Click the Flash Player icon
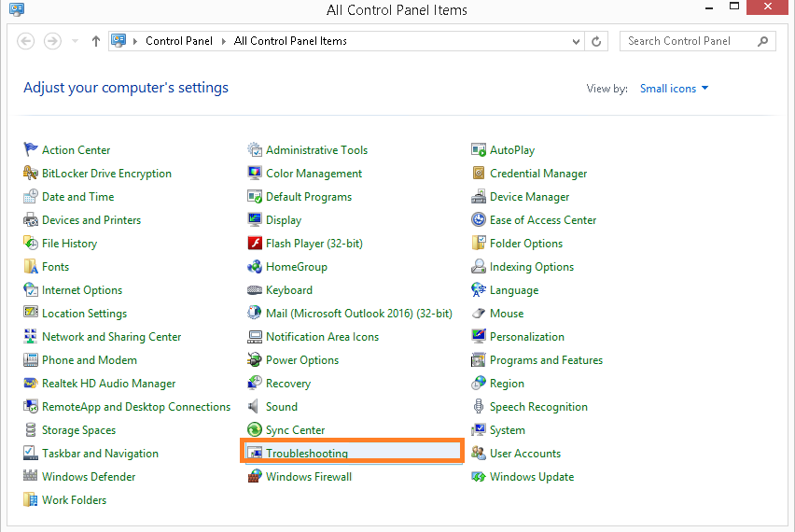 255,243
